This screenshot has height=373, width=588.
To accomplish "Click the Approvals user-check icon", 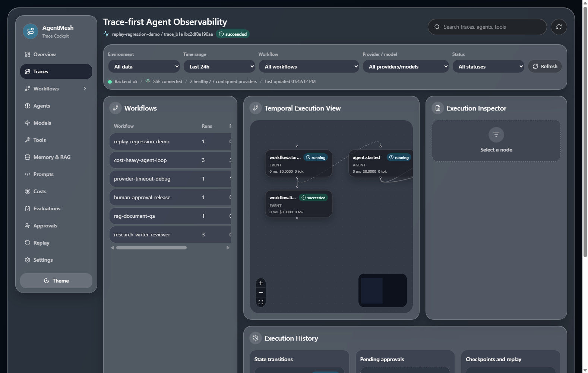I will pos(28,226).
